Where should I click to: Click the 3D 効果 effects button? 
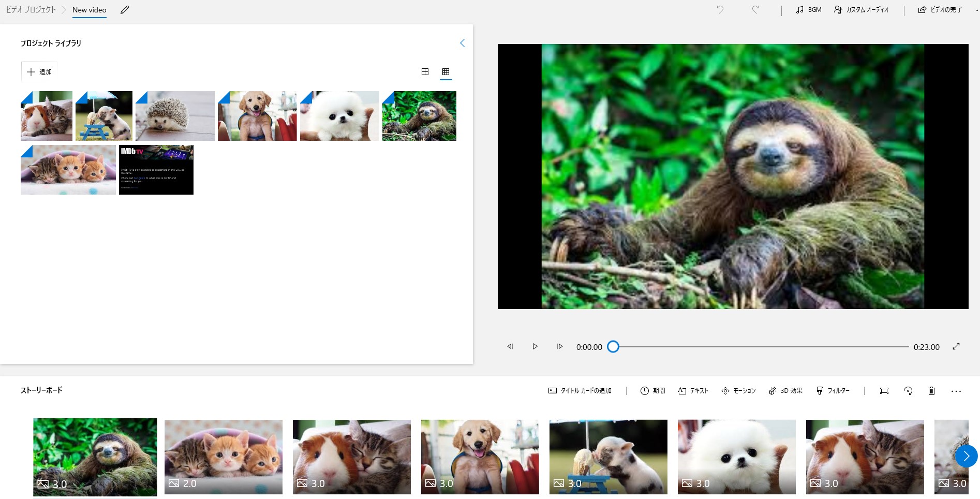click(785, 391)
